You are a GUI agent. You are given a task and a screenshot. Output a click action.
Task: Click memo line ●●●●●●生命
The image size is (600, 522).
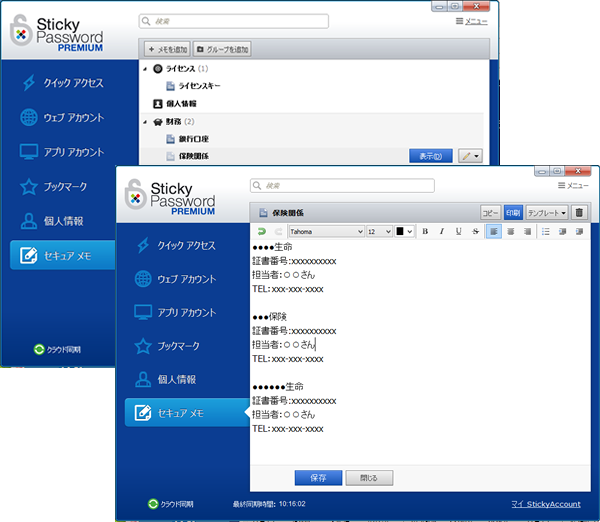278,387
